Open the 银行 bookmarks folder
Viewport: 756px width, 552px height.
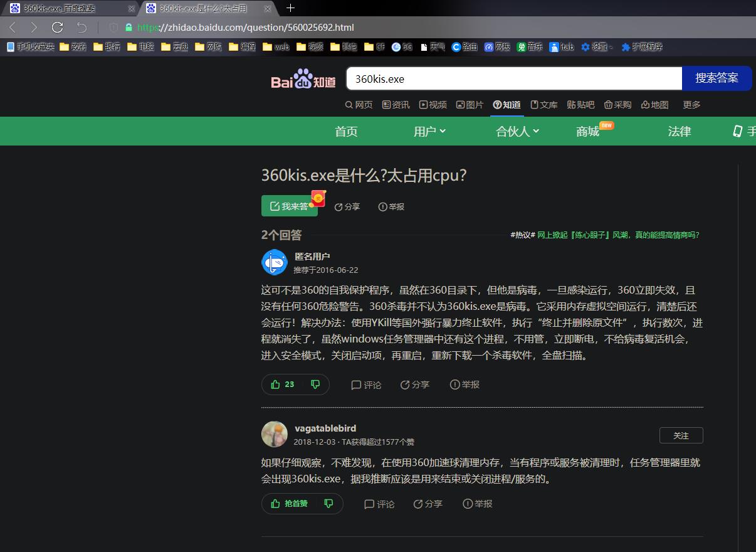pos(107,47)
